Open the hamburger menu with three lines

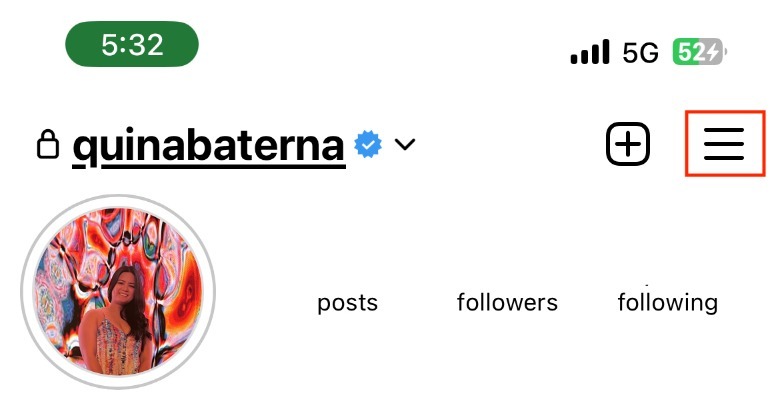pyautogui.click(x=724, y=144)
